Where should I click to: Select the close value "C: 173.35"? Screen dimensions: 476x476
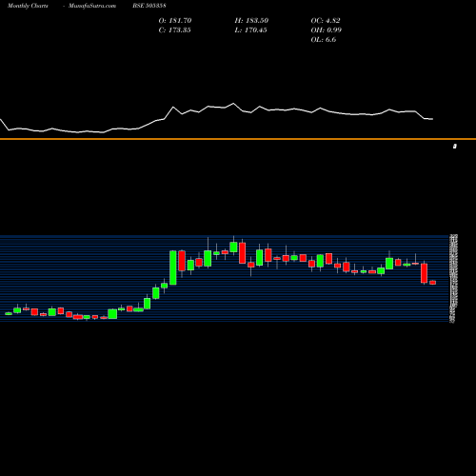click(174, 30)
